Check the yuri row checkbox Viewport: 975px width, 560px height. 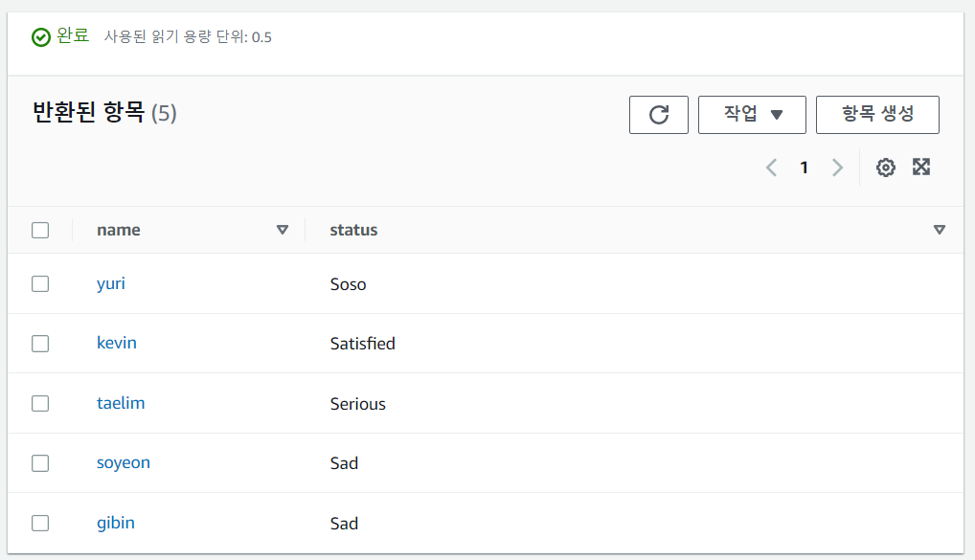(x=40, y=283)
